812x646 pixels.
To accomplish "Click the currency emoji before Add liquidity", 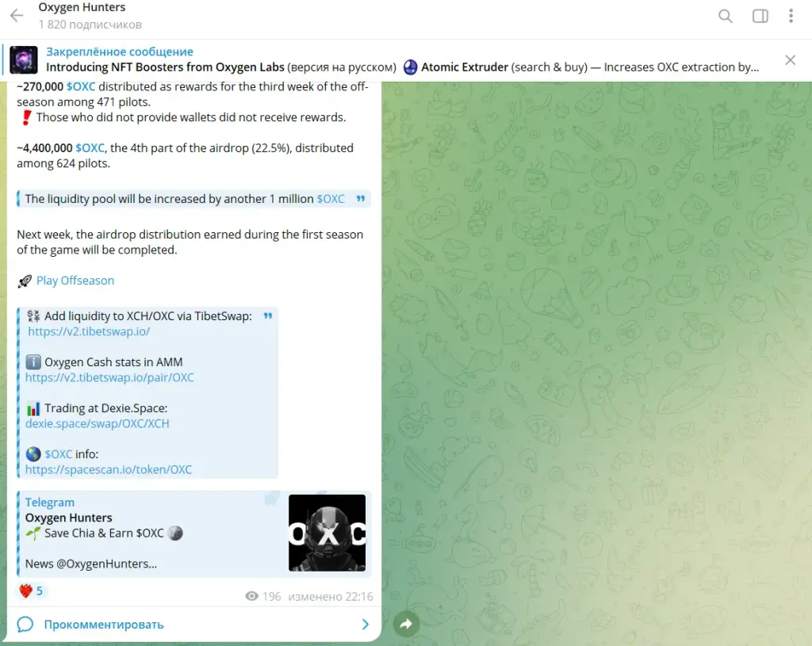I will (33, 315).
